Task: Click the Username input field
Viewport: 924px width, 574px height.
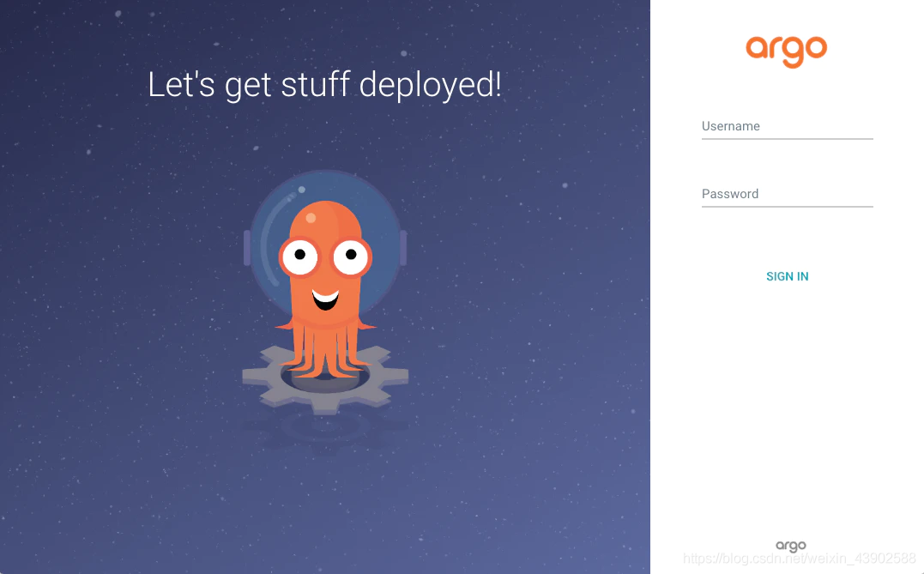Action: (x=787, y=127)
